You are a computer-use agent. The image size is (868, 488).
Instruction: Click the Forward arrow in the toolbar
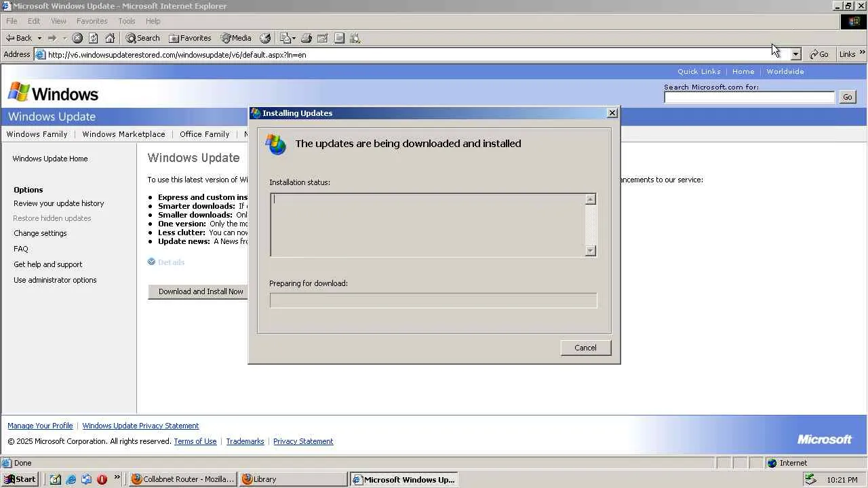pos(52,38)
